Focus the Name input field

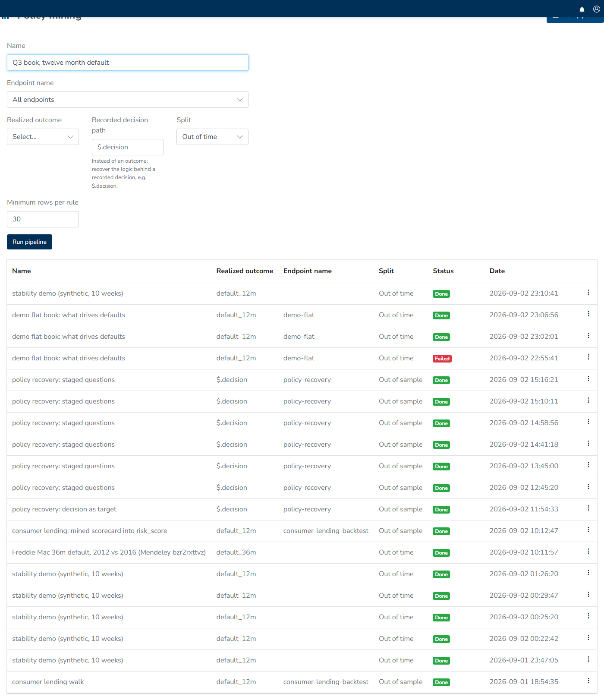[x=128, y=63]
